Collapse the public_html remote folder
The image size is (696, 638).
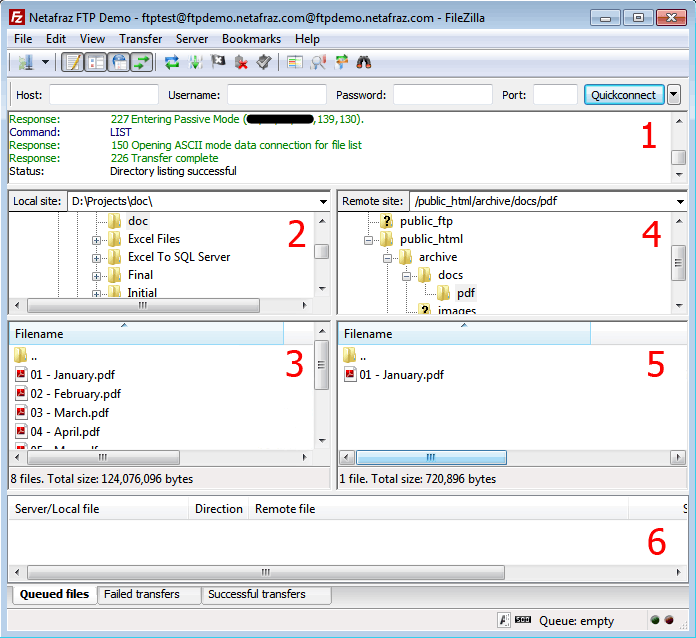pos(368,240)
